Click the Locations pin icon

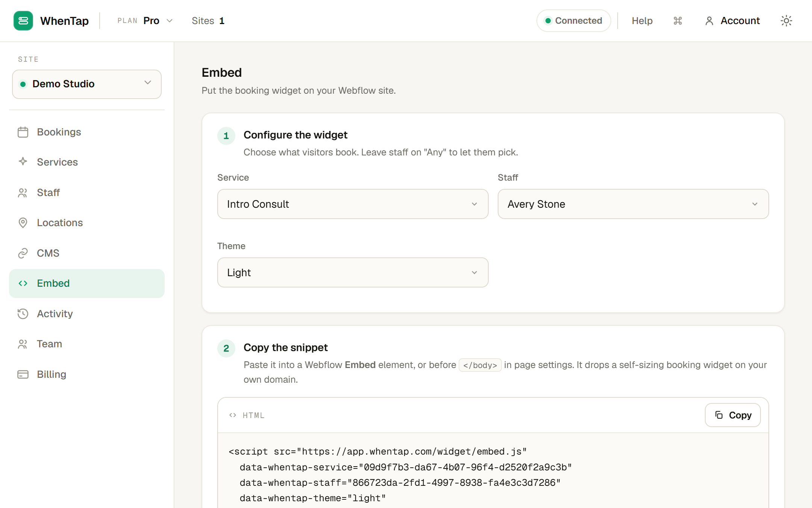[x=23, y=223]
